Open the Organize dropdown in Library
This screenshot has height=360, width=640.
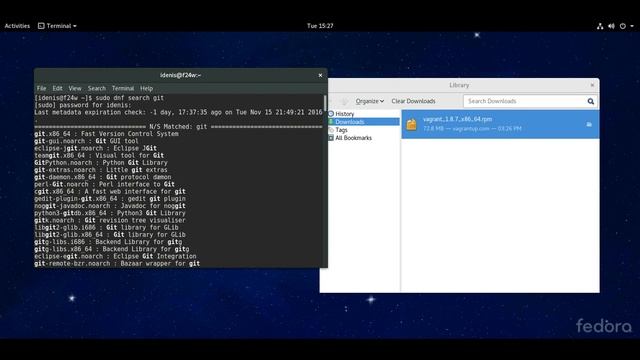pyautogui.click(x=369, y=101)
